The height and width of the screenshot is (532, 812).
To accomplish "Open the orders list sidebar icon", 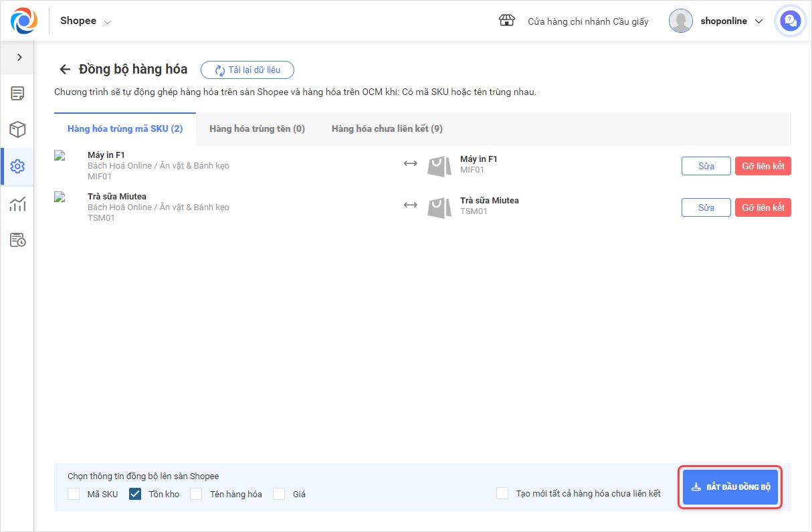I will [x=17, y=93].
